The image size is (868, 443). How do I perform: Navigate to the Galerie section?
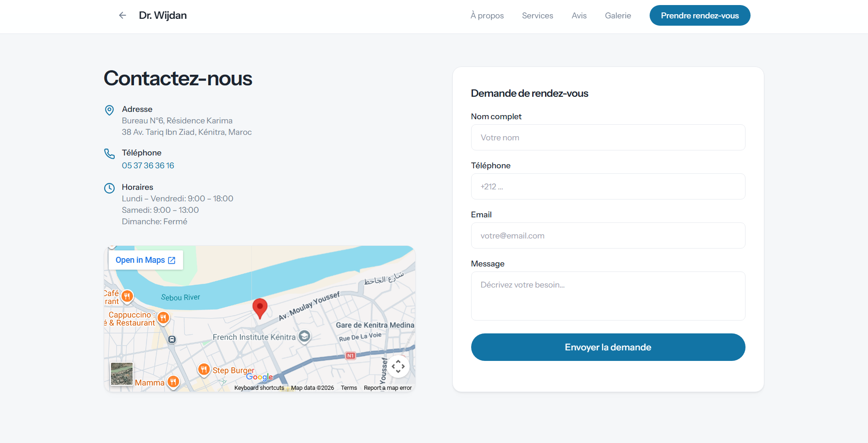pos(618,16)
